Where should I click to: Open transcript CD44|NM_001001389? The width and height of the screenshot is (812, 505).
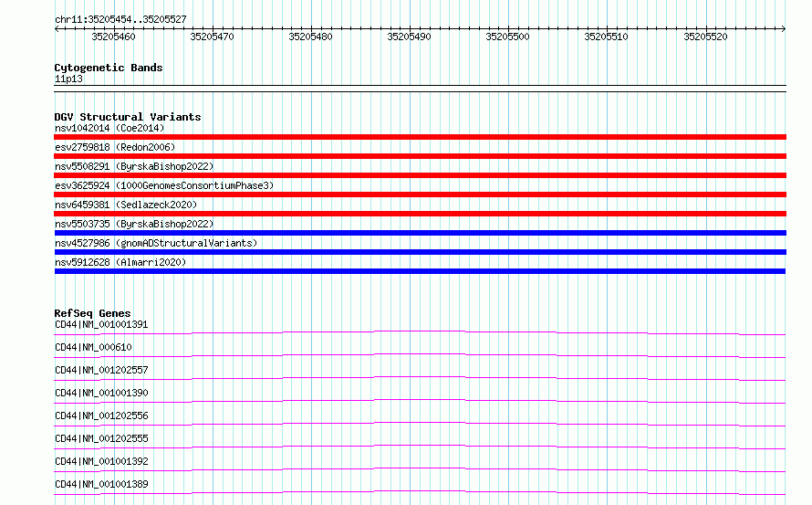click(101, 484)
